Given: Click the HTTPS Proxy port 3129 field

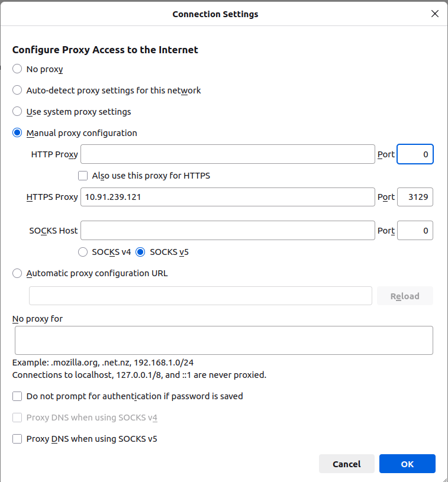Looking at the screenshot, I should [x=415, y=197].
